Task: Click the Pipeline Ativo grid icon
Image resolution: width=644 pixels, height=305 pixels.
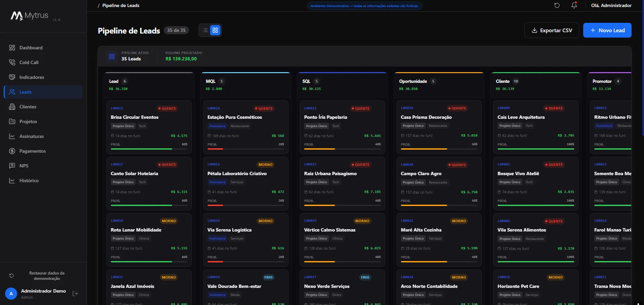Action: tap(112, 56)
